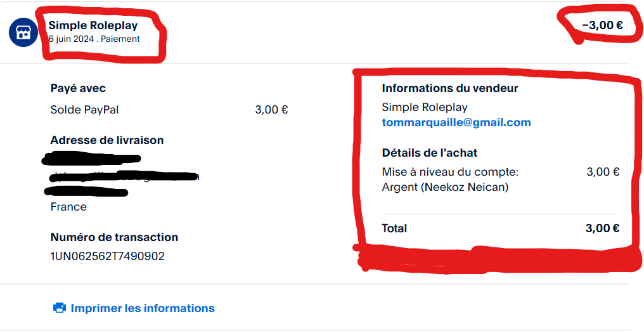644x333 pixels.
Task: Click Argent (Neekoz Neican) item description
Action: (x=445, y=188)
